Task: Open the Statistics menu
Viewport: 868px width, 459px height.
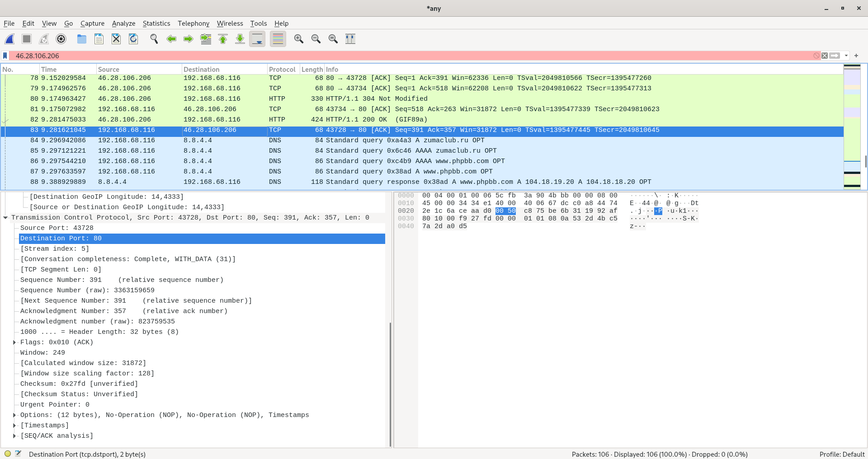Action: [x=156, y=23]
